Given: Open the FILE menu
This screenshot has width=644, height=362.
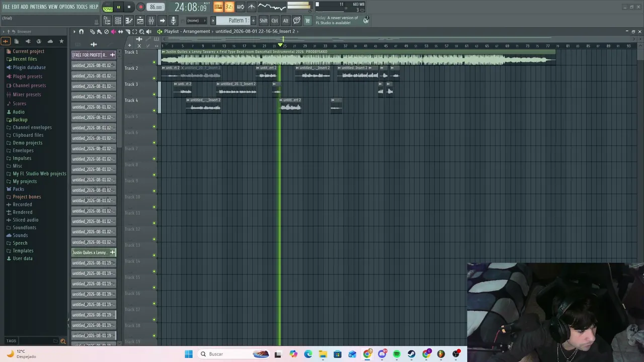Looking at the screenshot, I should tap(6, 7).
